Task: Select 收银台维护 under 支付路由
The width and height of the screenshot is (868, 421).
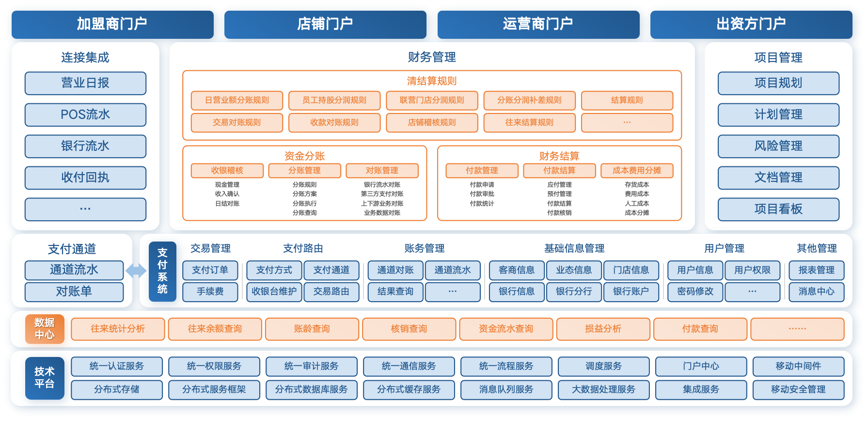Action: (274, 291)
